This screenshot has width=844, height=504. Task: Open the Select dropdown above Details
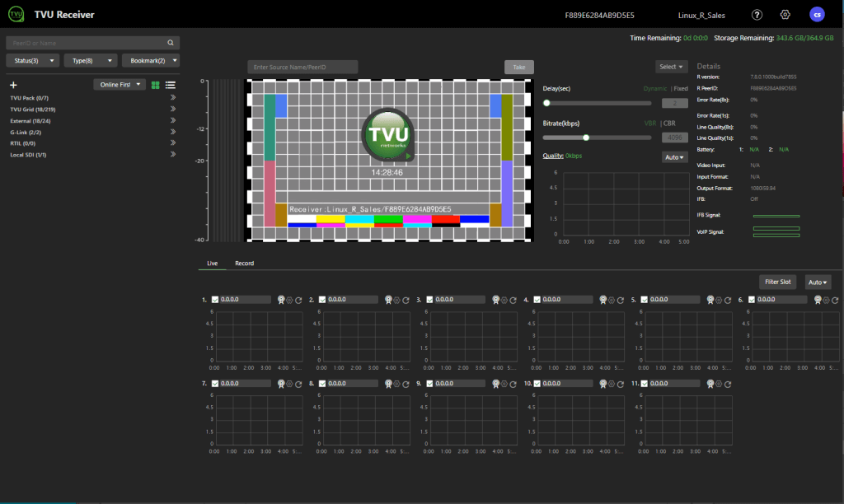point(671,67)
